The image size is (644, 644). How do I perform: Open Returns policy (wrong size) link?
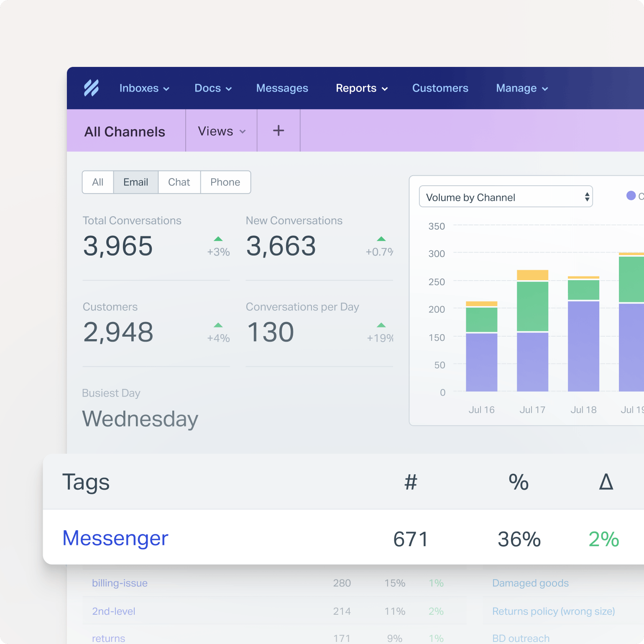point(554,611)
